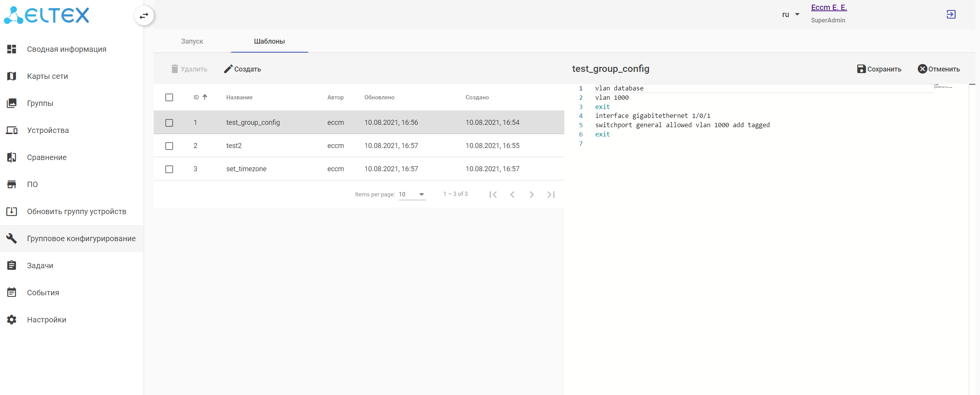Viewport: 980px width, 395px height.
Task: Check the box for test_group_config row
Action: click(169, 123)
